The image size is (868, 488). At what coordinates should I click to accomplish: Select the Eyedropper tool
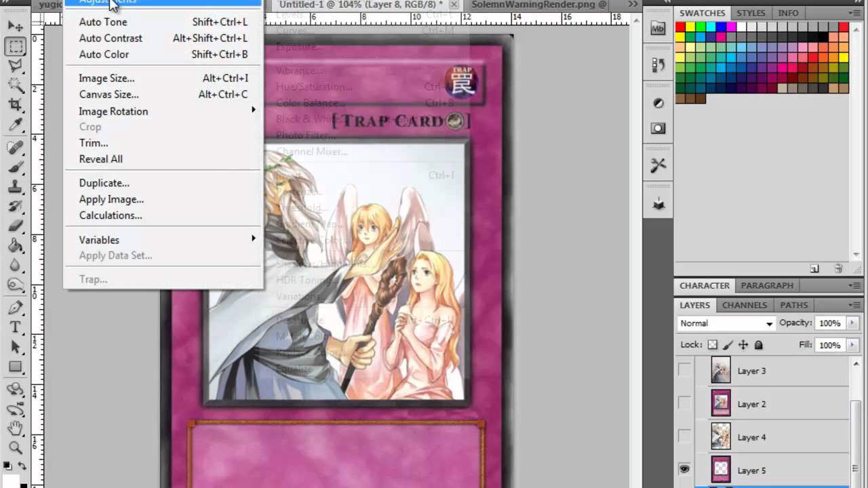click(x=16, y=124)
